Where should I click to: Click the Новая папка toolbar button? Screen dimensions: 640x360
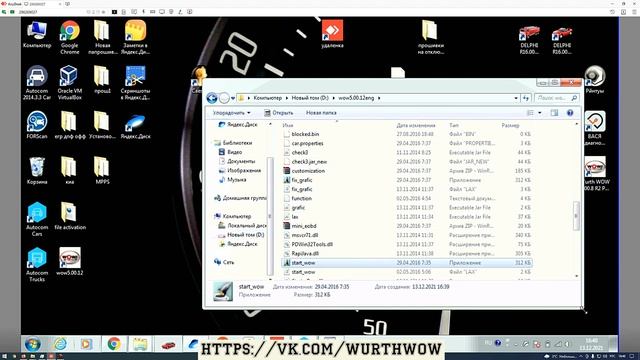tap(321, 113)
